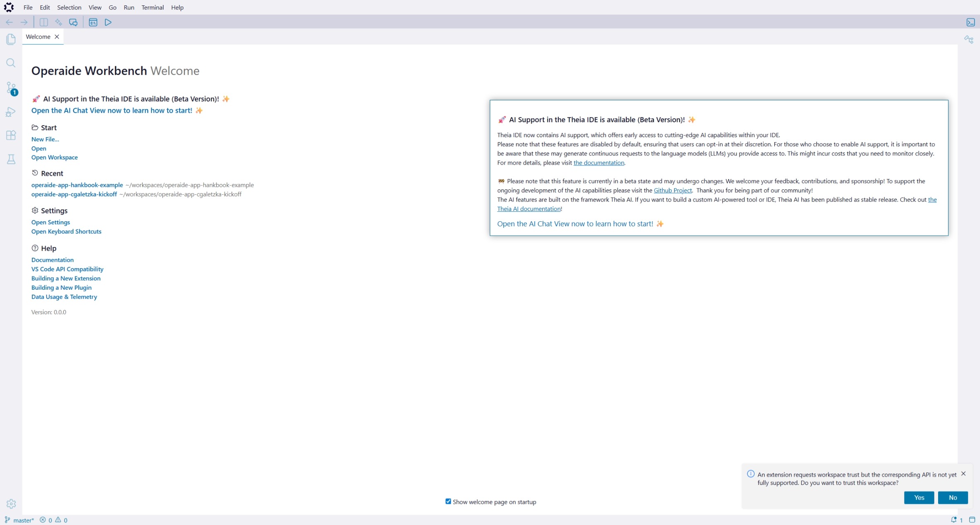Open the Help menu

[x=177, y=7]
